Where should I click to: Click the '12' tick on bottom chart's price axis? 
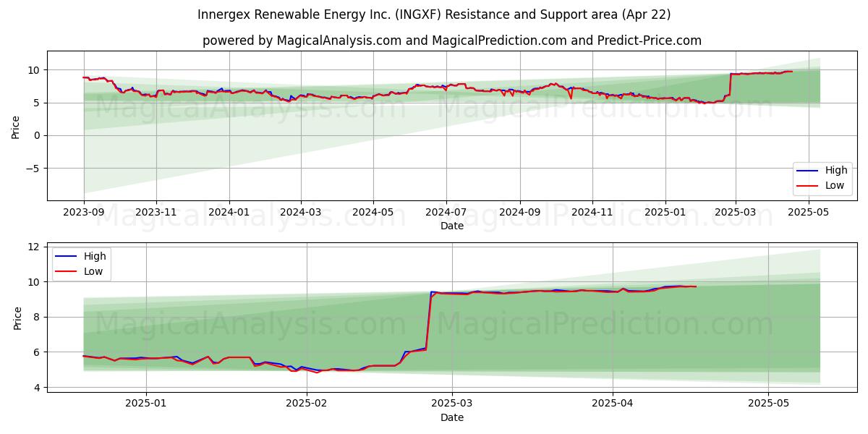click(x=33, y=247)
